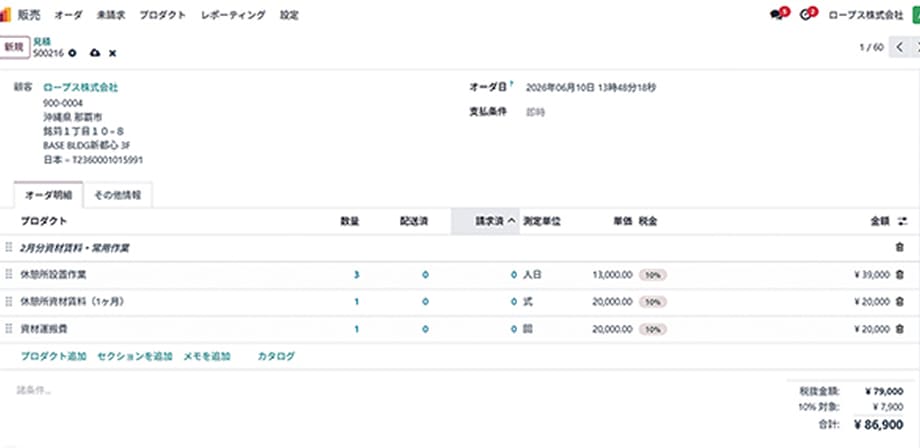Image resolution: width=920 pixels, height=448 pixels.
Task: Edit the 支払条件 field
Action: coord(535,111)
